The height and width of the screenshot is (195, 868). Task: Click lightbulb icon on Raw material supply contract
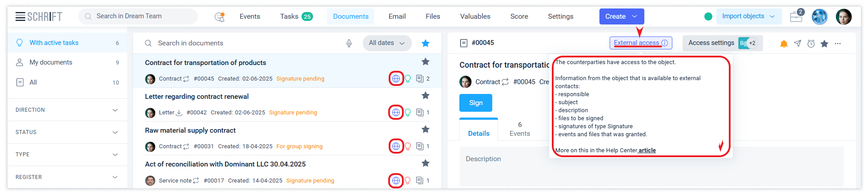point(408,146)
